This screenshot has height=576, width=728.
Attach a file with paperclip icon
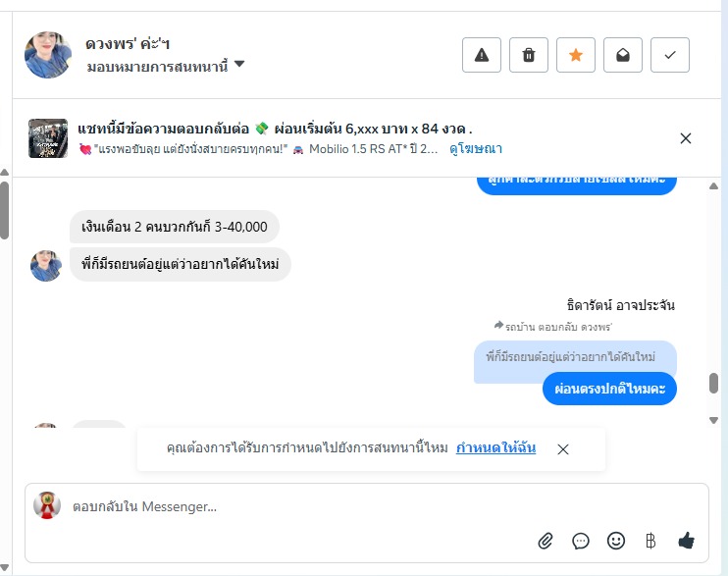coord(546,541)
